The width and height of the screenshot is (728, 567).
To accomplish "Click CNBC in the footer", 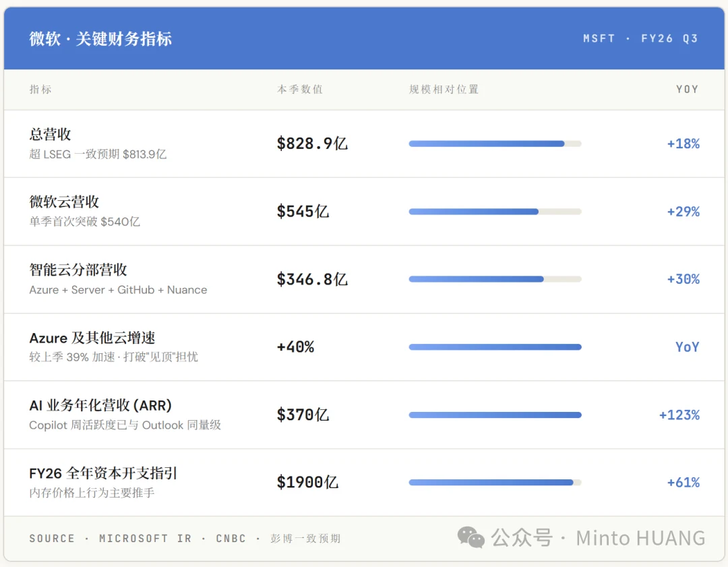I will click(231, 539).
